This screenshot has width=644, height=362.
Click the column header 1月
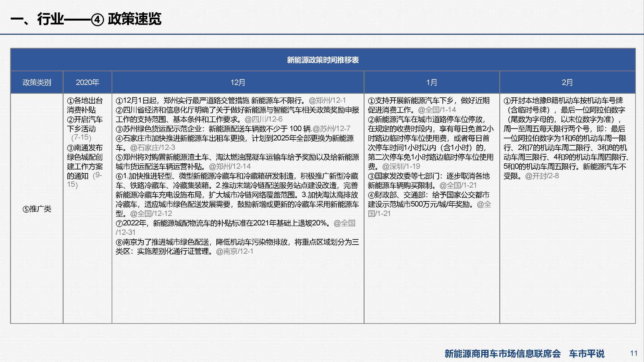(432, 82)
